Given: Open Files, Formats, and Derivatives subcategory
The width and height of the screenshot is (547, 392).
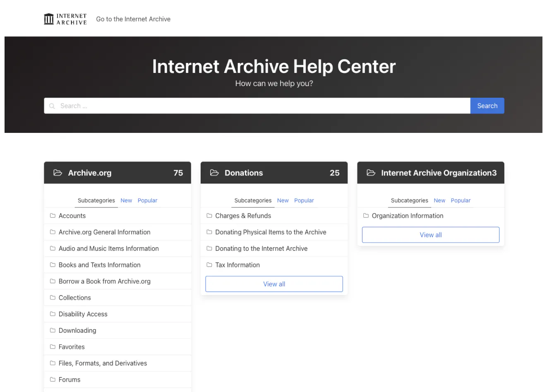Looking at the screenshot, I should [x=103, y=363].
